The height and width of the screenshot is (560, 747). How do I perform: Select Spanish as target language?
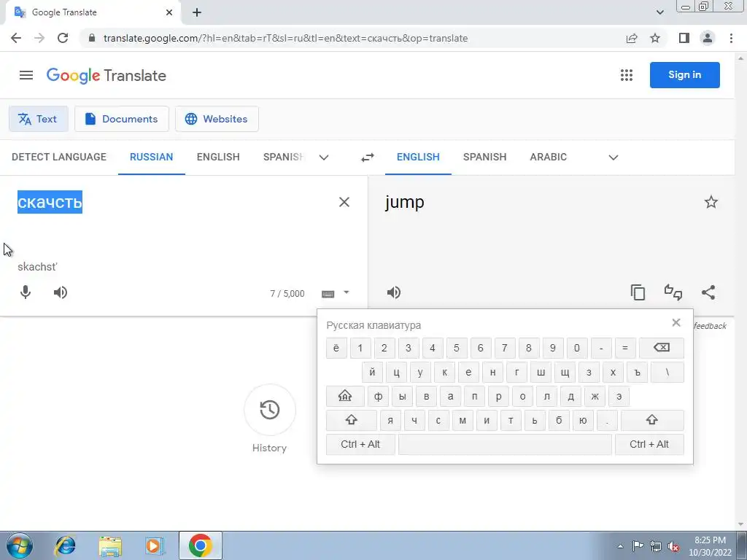(485, 157)
